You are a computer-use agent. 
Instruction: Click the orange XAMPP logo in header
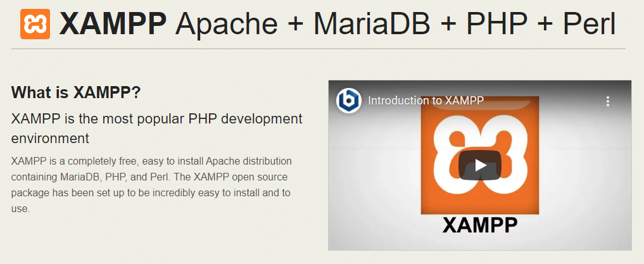coord(35,24)
